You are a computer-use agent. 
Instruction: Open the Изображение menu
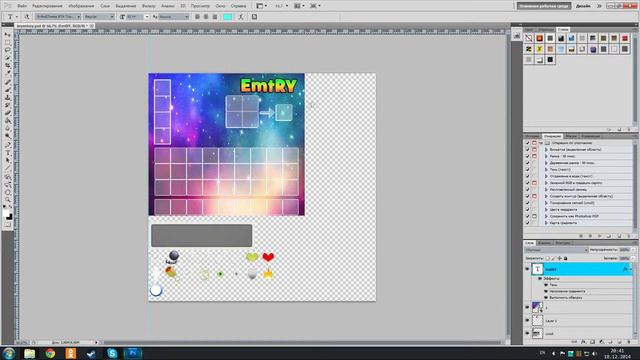coord(81,6)
